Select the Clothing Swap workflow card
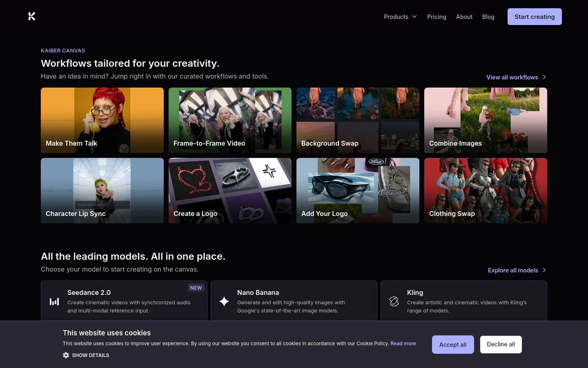The width and height of the screenshot is (588, 368). pos(486,190)
